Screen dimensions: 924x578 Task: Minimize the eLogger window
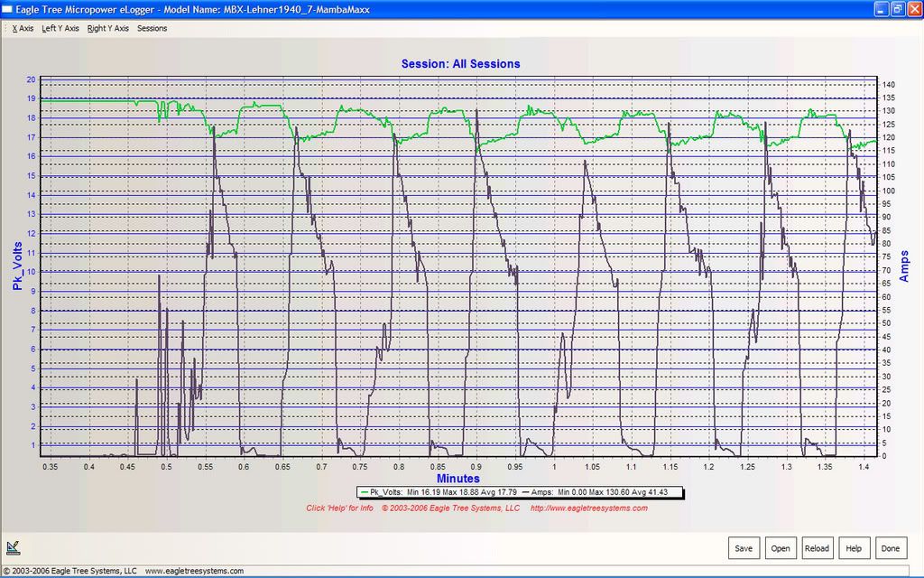click(881, 9)
